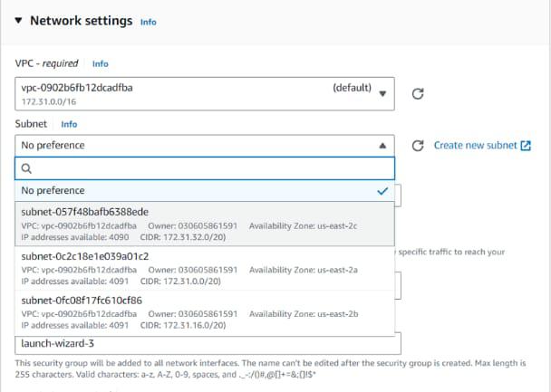The height and width of the screenshot is (392, 551).
Task: Refresh the VPC list
Action: pos(418,93)
